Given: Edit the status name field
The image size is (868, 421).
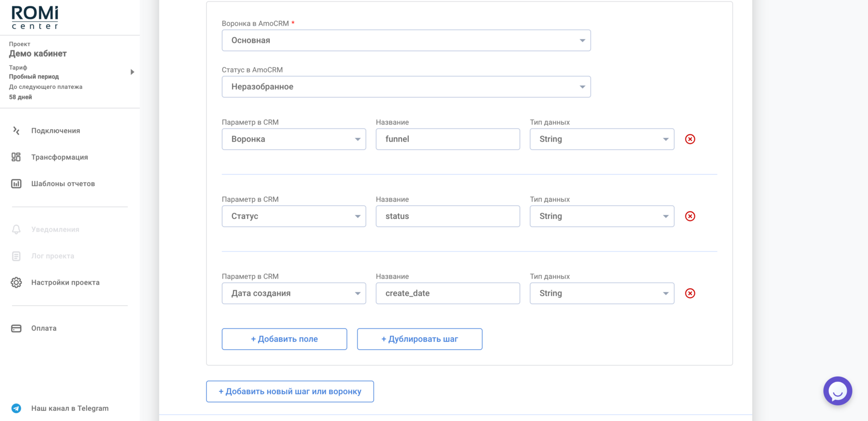Looking at the screenshot, I should (448, 216).
